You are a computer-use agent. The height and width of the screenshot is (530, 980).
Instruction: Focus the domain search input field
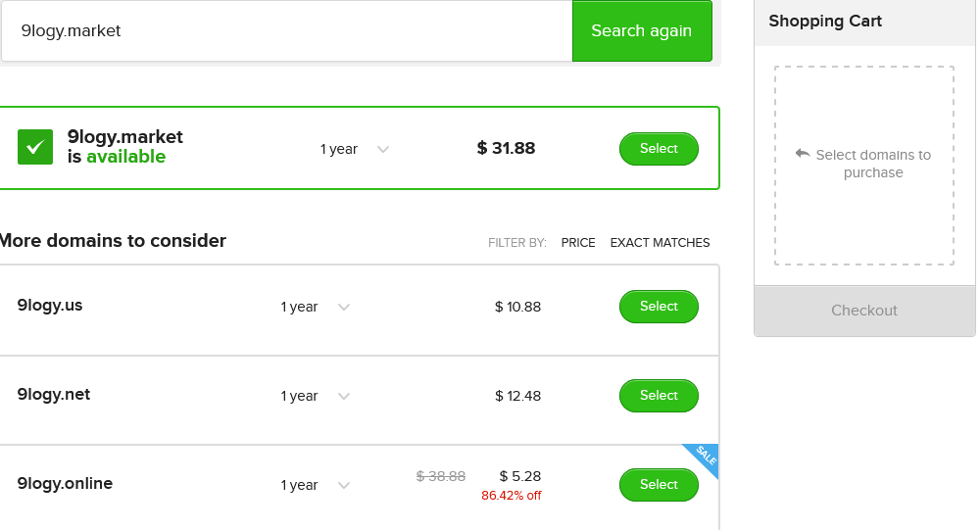click(287, 30)
